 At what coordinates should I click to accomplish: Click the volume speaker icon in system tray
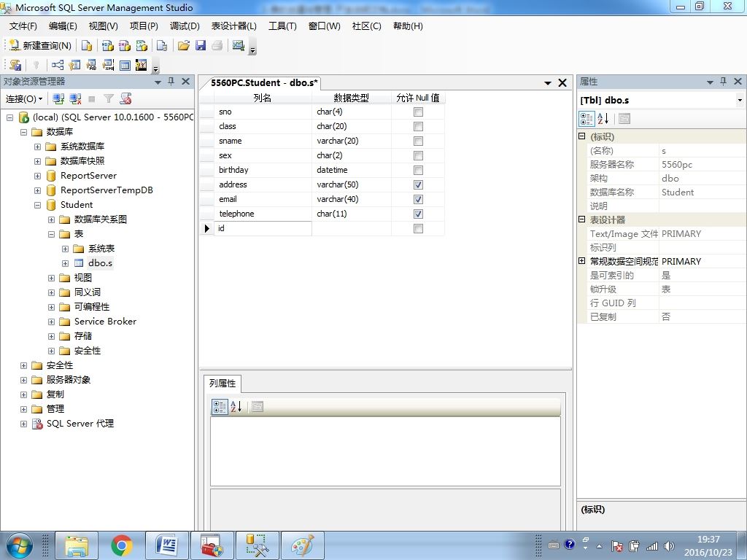coord(670,546)
